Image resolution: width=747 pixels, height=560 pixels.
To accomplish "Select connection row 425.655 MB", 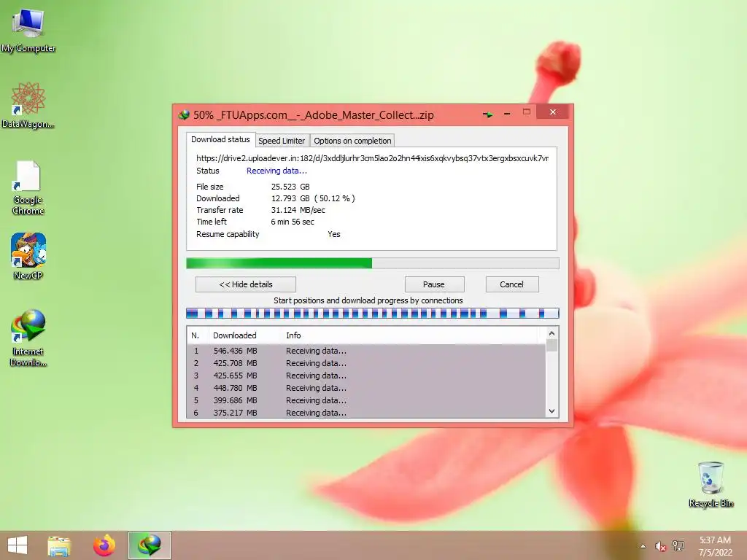I will (366, 376).
